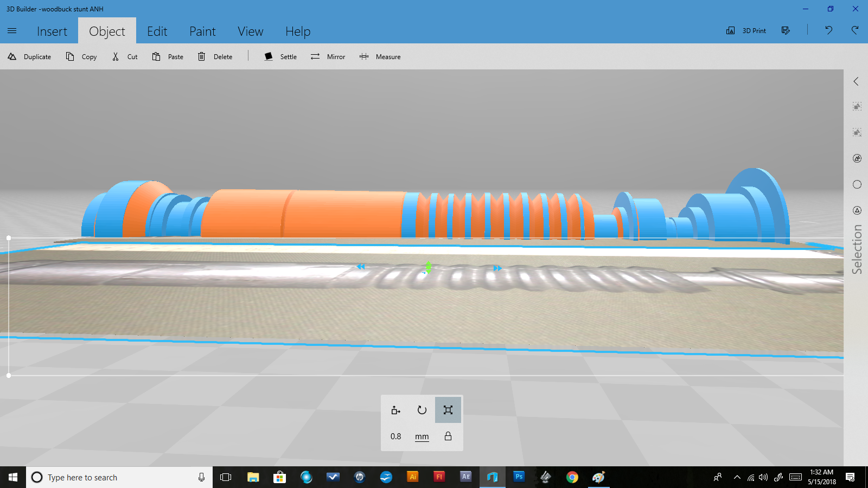Open the Help tab
This screenshot has width=868, height=488.
[298, 31]
